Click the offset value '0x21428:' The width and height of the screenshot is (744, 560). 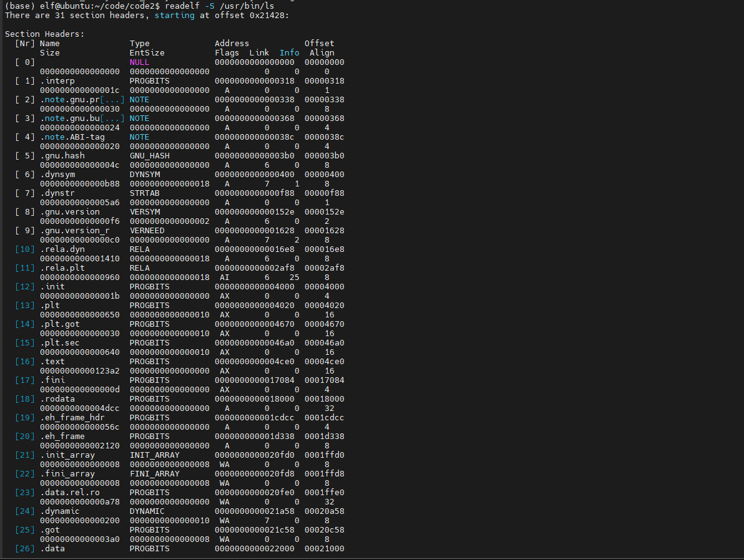pyautogui.click(x=269, y=15)
